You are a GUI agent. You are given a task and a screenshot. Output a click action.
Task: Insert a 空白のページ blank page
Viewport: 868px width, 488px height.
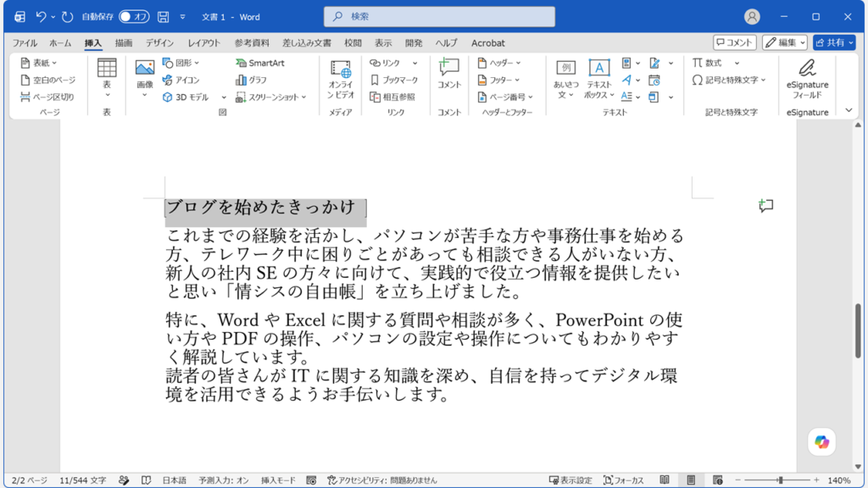coord(47,80)
